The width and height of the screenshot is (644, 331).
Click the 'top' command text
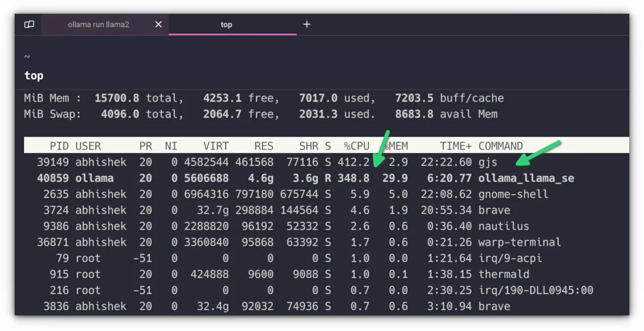tap(34, 76)
